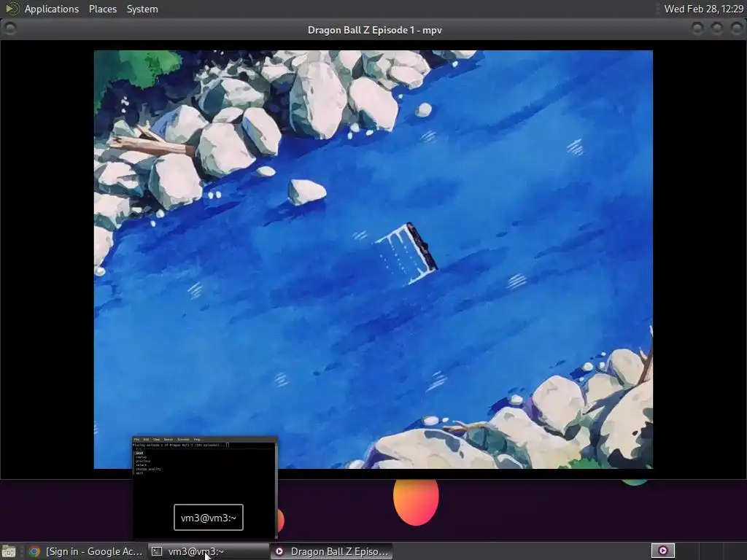
Task: Minimize the mpv window
Action: [697, 29]
